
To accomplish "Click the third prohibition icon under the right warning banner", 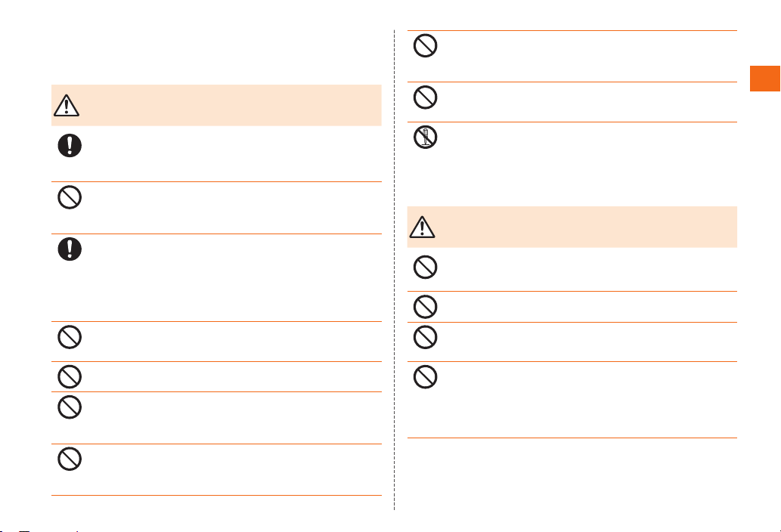I will (426, 337).
